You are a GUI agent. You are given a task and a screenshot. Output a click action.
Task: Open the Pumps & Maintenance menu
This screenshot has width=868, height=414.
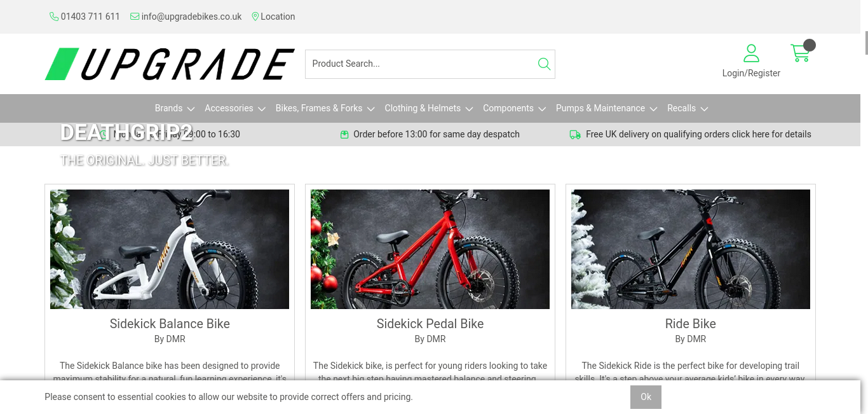click(x=607, y=108)
